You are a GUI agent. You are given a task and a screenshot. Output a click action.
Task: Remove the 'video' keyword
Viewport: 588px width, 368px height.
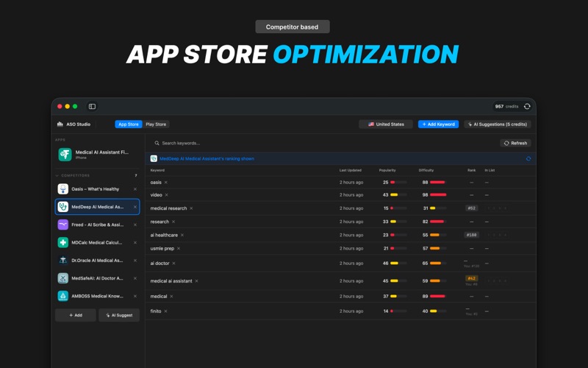(x=167, y=195)
